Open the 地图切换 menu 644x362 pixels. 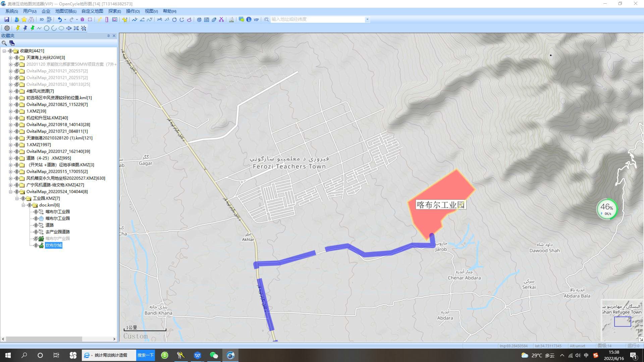(x=65, y=11)
